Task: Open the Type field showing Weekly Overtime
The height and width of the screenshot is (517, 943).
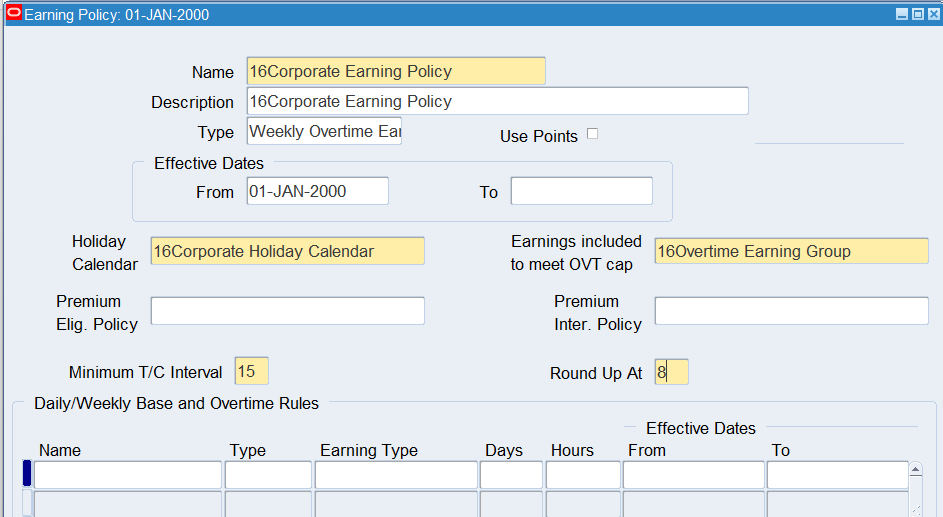Action: [324, 132]
